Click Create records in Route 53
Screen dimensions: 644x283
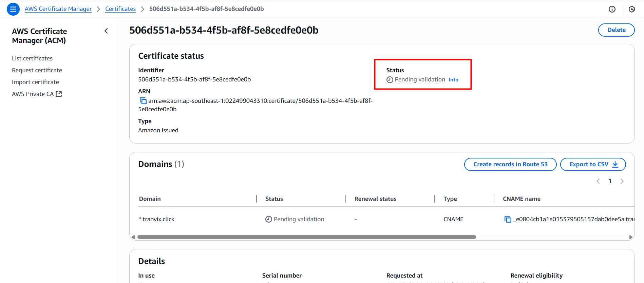(510, 164)
